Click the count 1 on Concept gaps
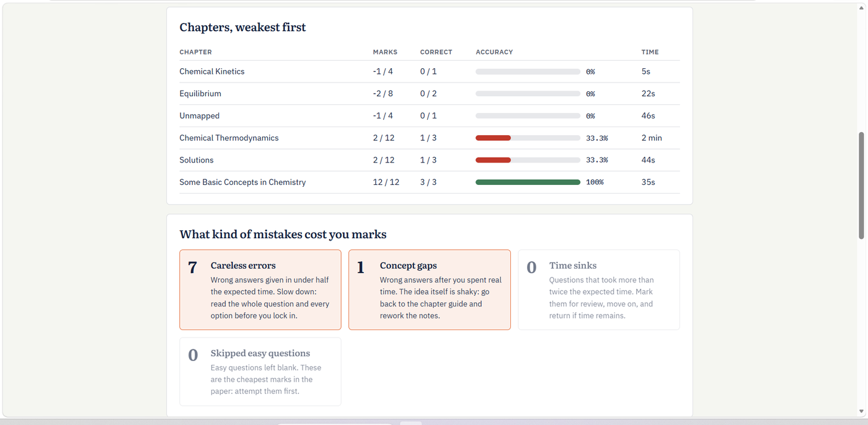This screenshot has width=868, height=425. (x=361, y=267)
